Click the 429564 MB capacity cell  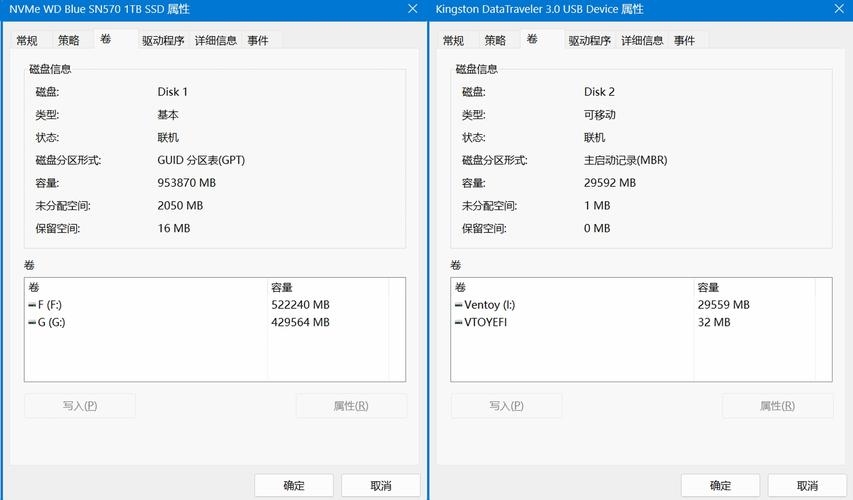(300, 322)
